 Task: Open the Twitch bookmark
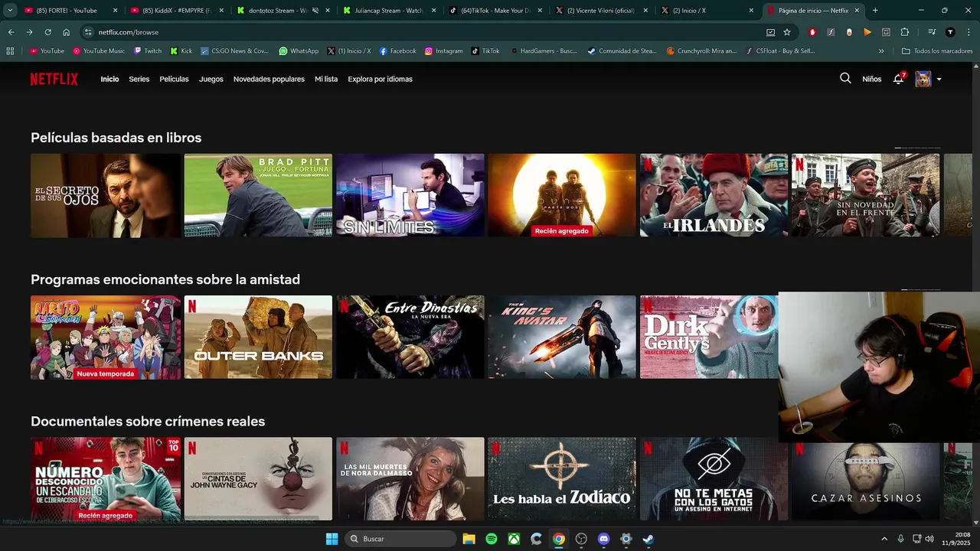[x=148, y=51]
